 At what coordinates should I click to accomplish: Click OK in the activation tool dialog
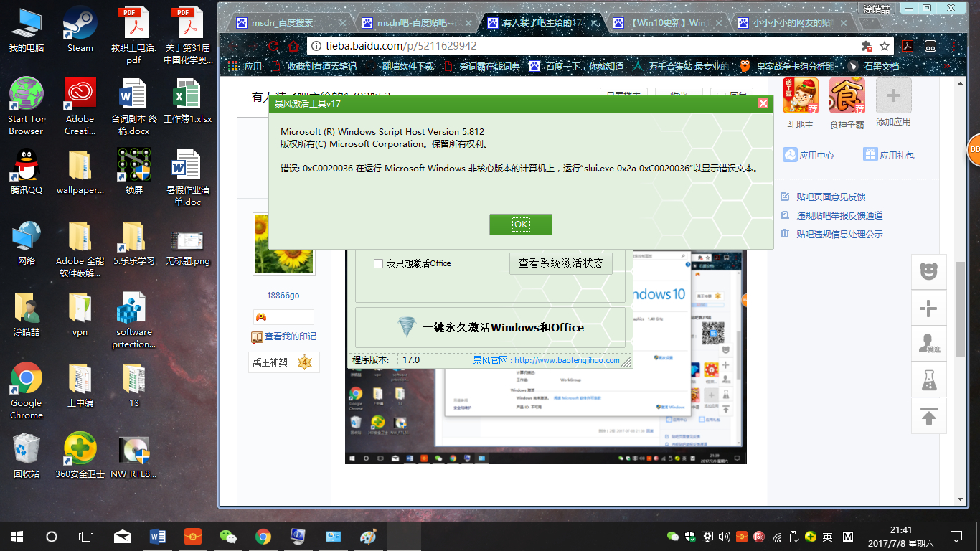click(521, 225)
